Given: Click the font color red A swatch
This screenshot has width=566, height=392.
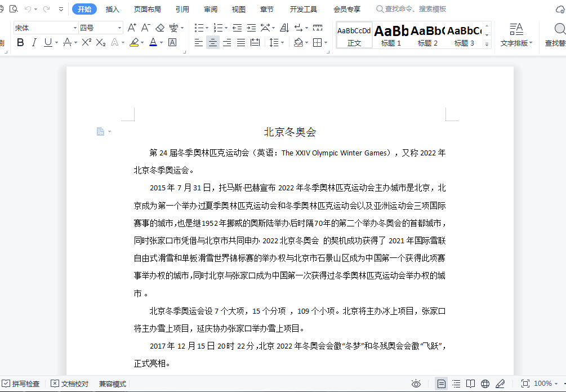Looking at the screenshot, I should pos(153,43).
